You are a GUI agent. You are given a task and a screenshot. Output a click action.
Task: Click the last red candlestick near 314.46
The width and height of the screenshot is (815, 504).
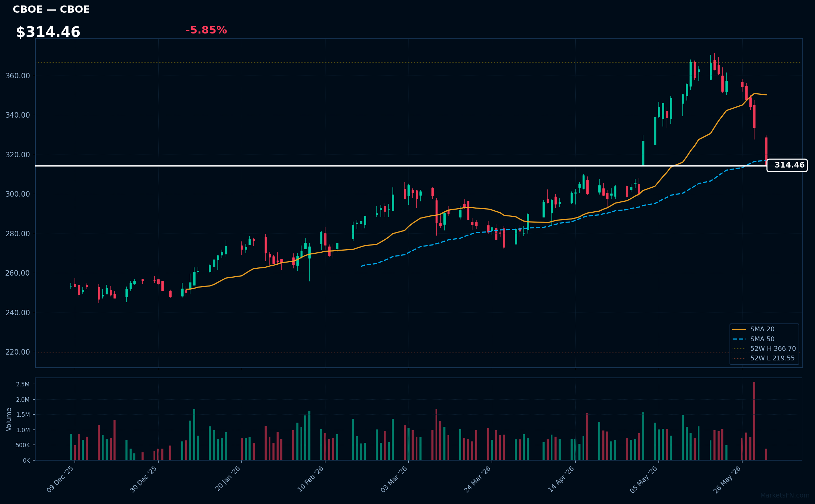click(x=766, y=151)
